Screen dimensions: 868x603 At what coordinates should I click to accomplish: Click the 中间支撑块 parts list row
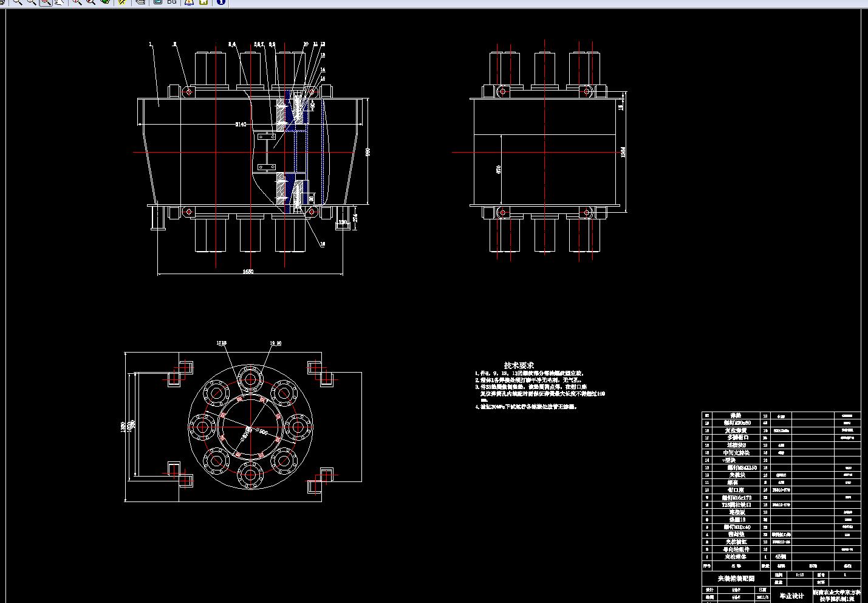[x=781, y=452]
